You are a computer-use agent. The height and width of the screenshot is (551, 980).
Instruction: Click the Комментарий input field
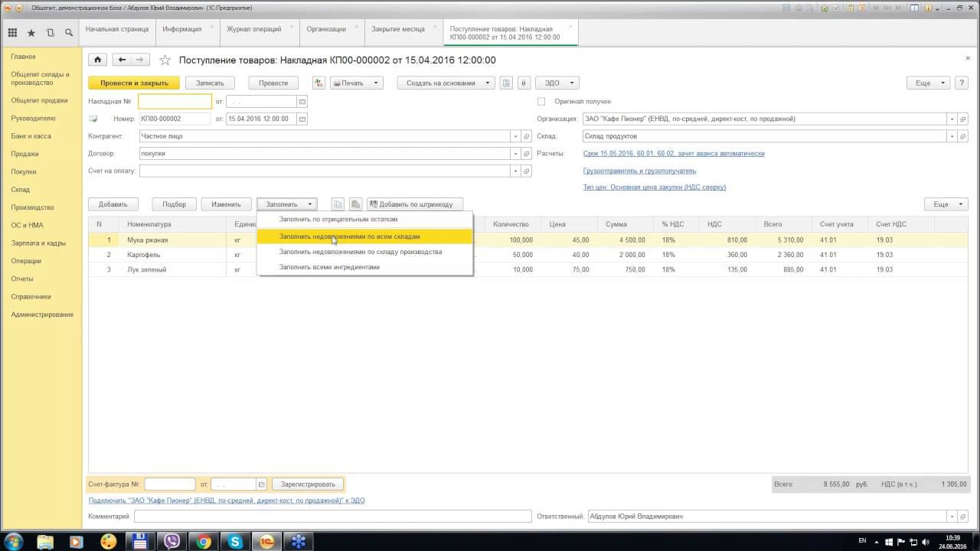[x=332, y=517]
